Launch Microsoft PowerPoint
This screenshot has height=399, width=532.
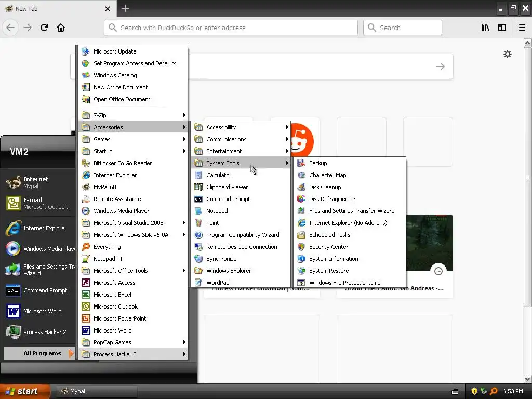(133, 318)
